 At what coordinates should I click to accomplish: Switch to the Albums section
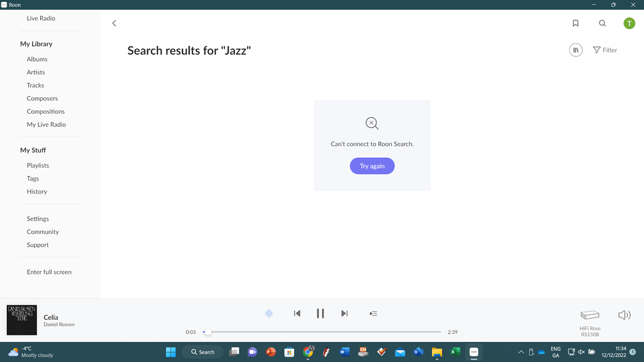point(36,58)
